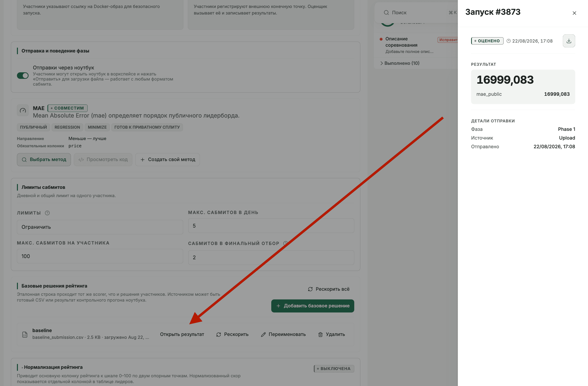The image size is (588, 386).
Task: Click the baseline file document icon
Action: [25, 334]
